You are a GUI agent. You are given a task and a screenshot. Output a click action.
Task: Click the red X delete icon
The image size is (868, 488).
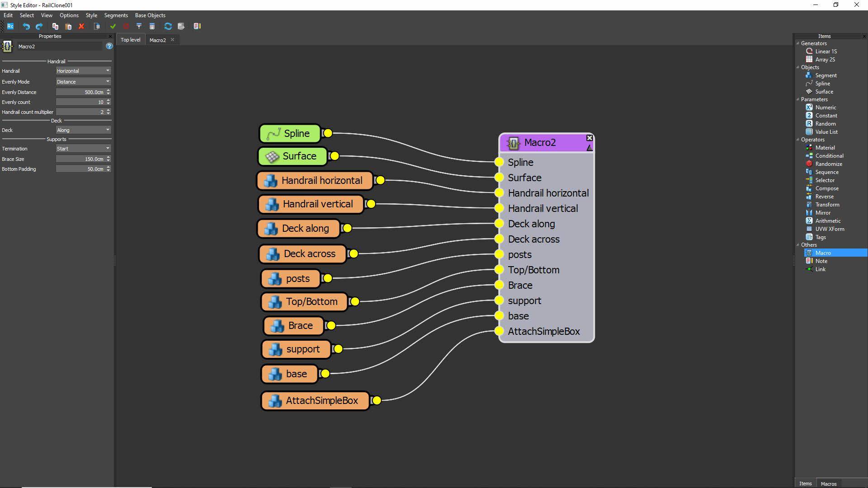[x=81, y=26]
